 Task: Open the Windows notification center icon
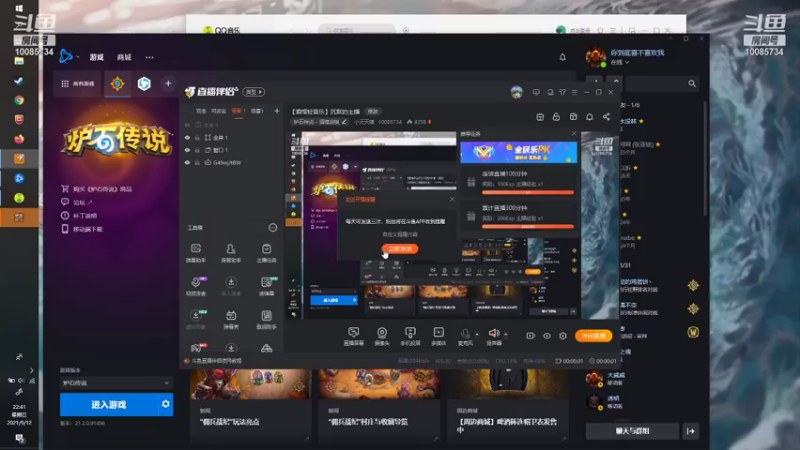click(19, 438)
